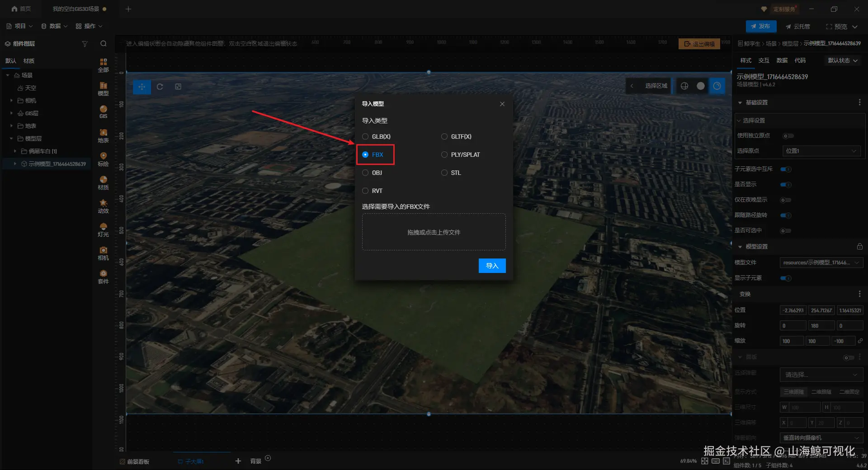The width and height of the screenshot is (868, 470).
Task: Expand the 相机 tree node
Action: click(x=11, y=100)
